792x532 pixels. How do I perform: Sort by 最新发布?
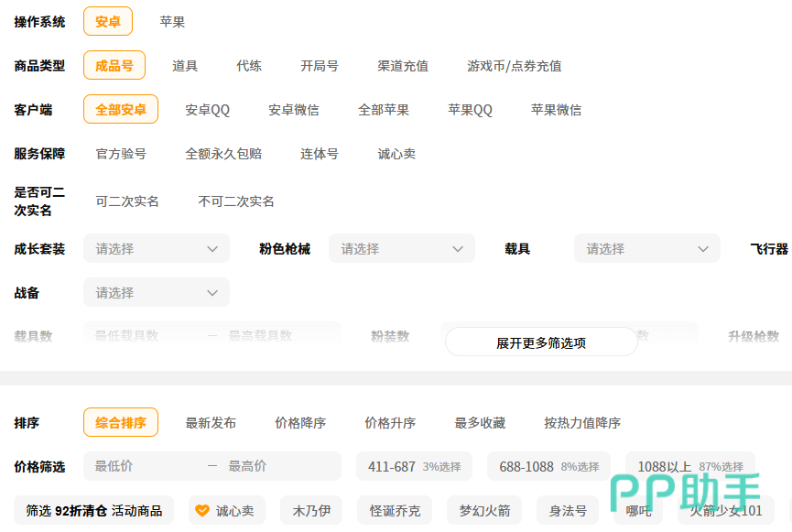coord(211,422)
